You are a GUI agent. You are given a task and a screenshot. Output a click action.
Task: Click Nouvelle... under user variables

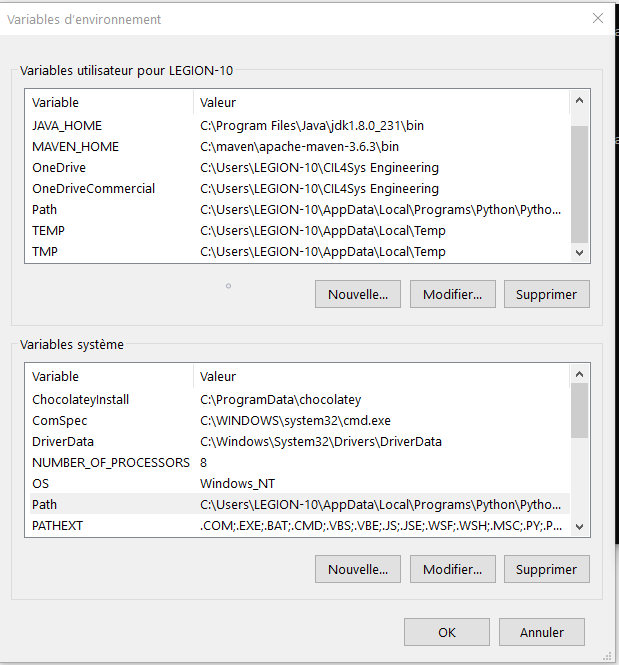coord(358,294)
